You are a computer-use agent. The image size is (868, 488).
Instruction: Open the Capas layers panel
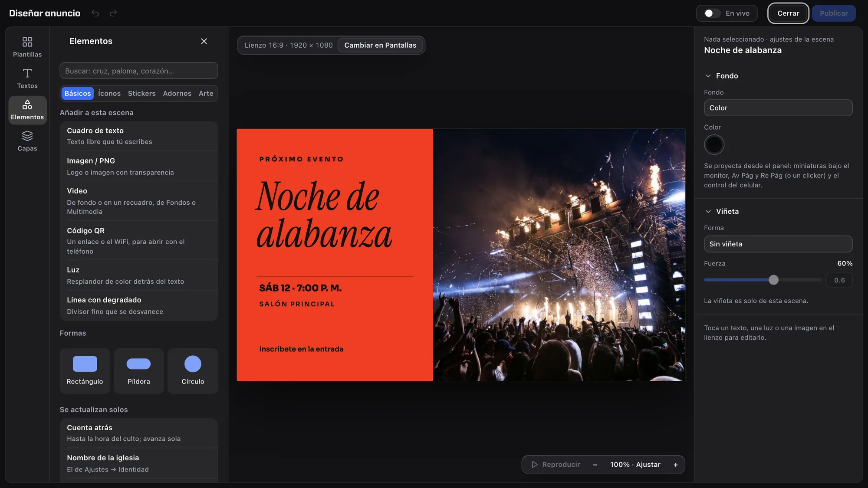tap(27, 141)
